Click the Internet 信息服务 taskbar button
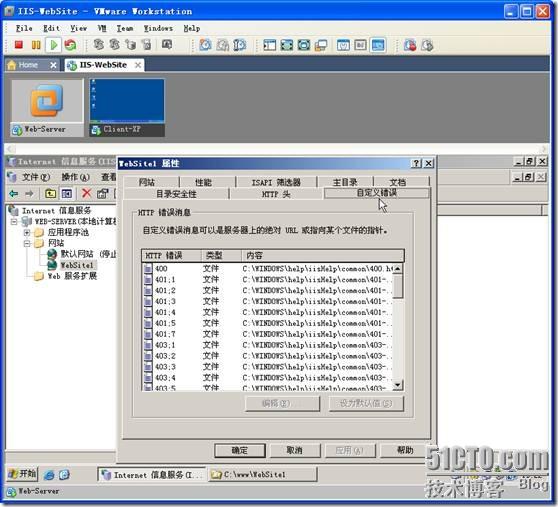This screenshot has height=507, width=558. click(152, 475)
